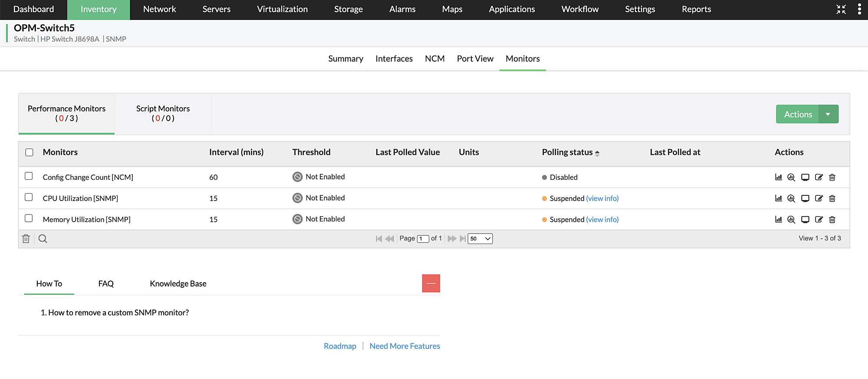
Task: Switch to the Interfaces tab
Action: (394, 59)
